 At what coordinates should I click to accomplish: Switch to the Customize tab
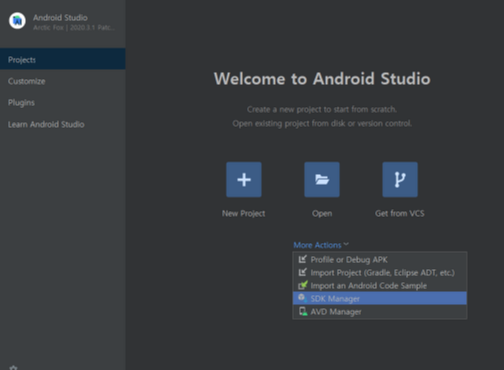click(63, 81)
